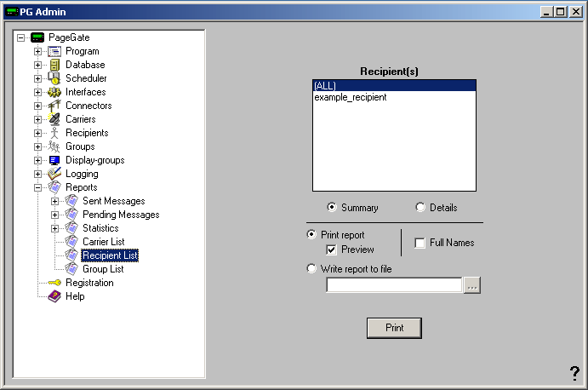The height and width of the screenshot is (390, 588).
Task: Enable the Full Names checkbox
Action: (x=420, y=243)
